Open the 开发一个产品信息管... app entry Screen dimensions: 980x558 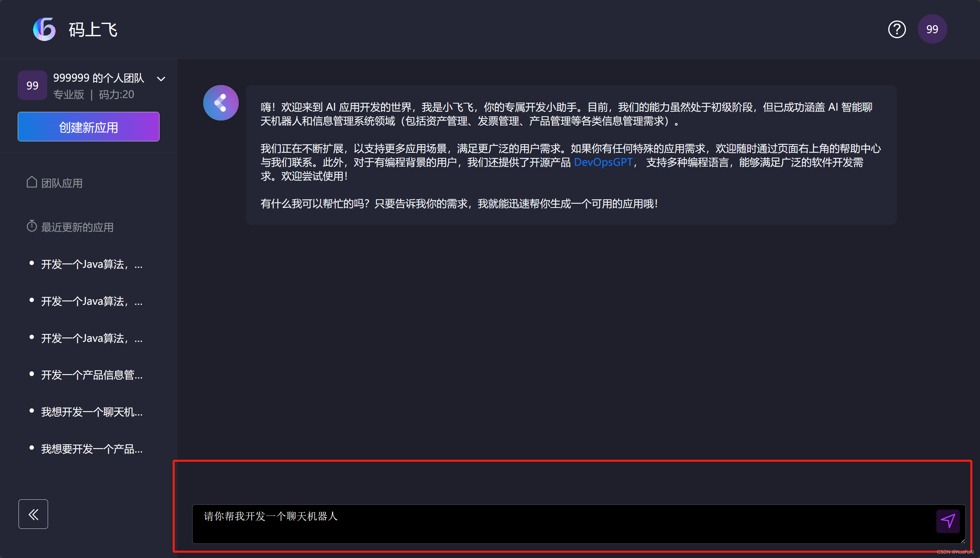tap(92, 375)
